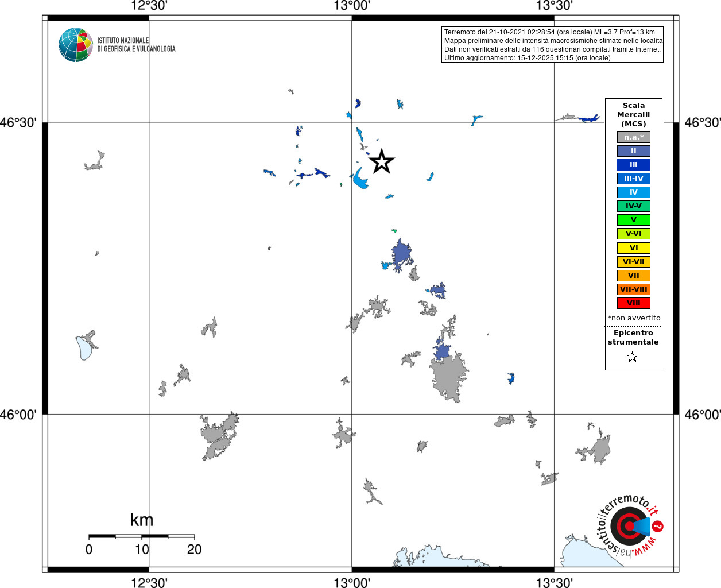Select the V-VI legend swatch
The width and height of the screenshot is (721, 588).
634,234
